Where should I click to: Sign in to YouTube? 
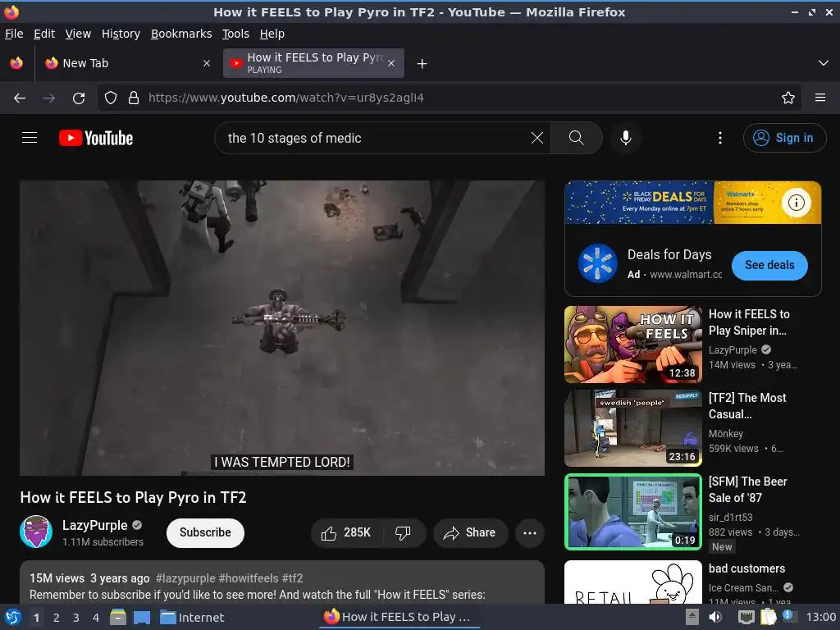pyautogui.click(x=784, y=138)
